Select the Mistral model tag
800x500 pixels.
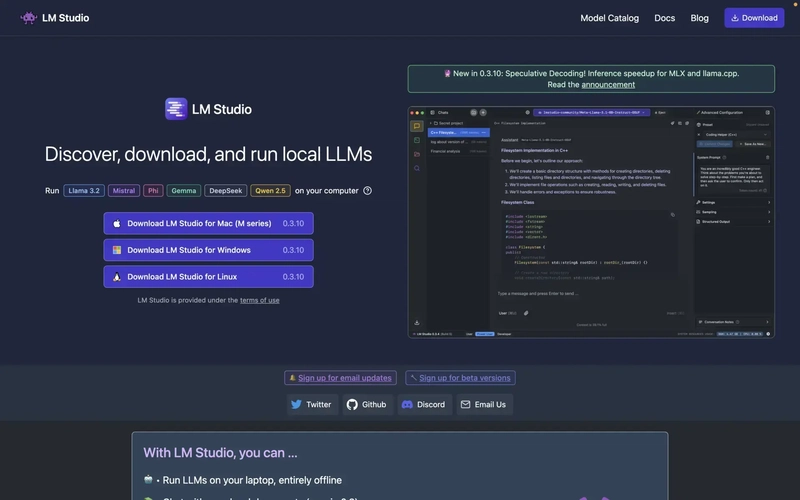click(x=124, y=191)
